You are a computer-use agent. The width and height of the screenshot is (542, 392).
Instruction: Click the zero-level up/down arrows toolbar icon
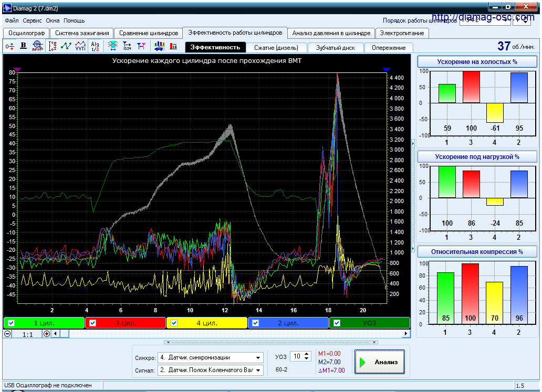[9, 46]
